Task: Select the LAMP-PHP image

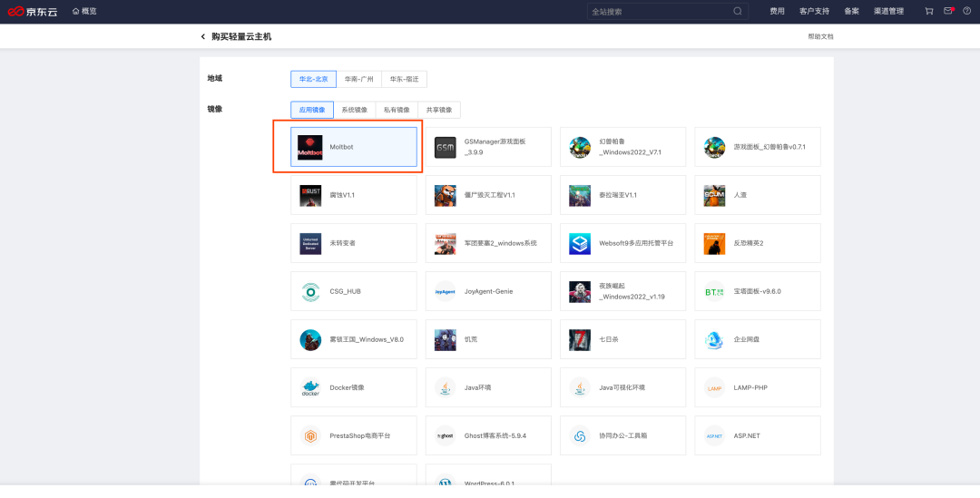Action: (758, 387)
